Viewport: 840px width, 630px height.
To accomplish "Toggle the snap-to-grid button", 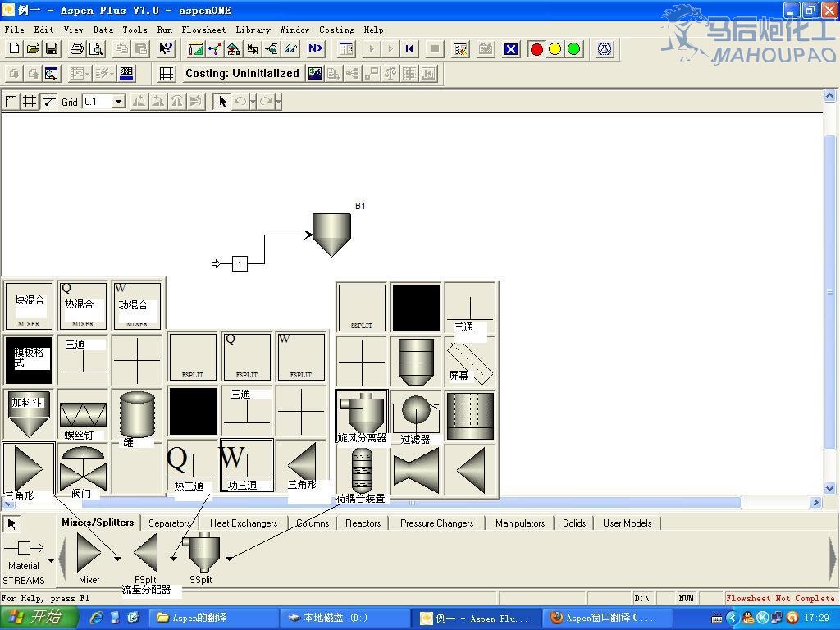I will 48,101.
